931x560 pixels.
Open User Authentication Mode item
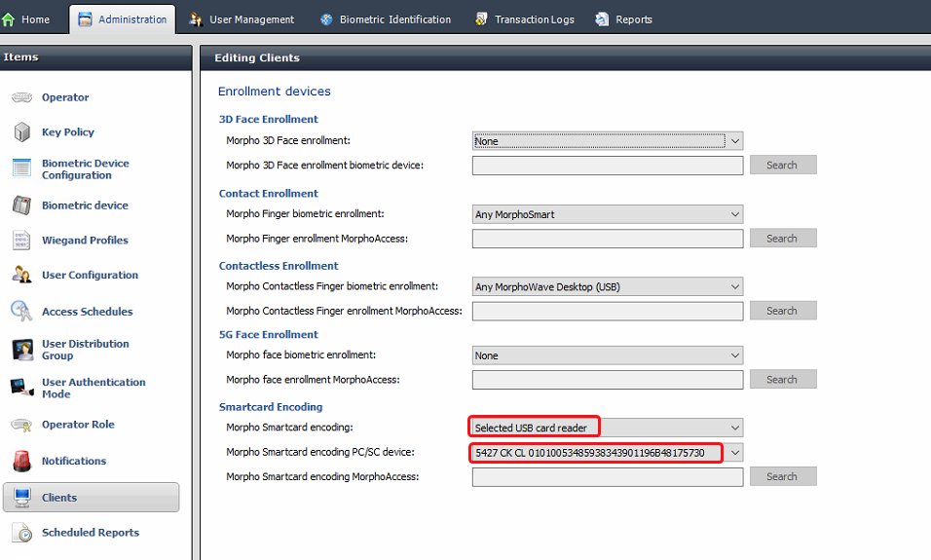click(x=93, y=388)
